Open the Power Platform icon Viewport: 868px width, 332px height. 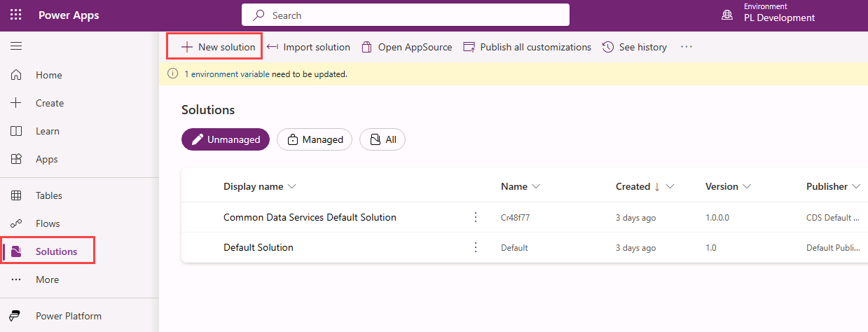click(16, 316)
